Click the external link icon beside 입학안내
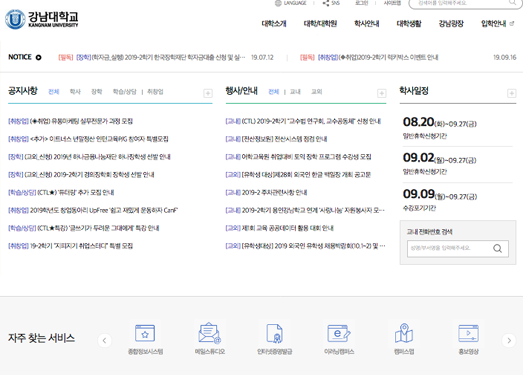This screenshot has width=523, height=375. [512, 23]
